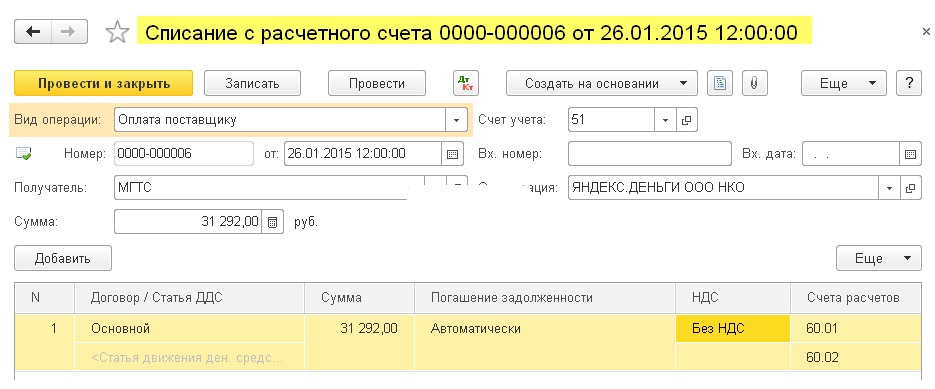935x389 pixels.
Task: Click the Вх. номер input field
Action: click(x=649, y=154)
